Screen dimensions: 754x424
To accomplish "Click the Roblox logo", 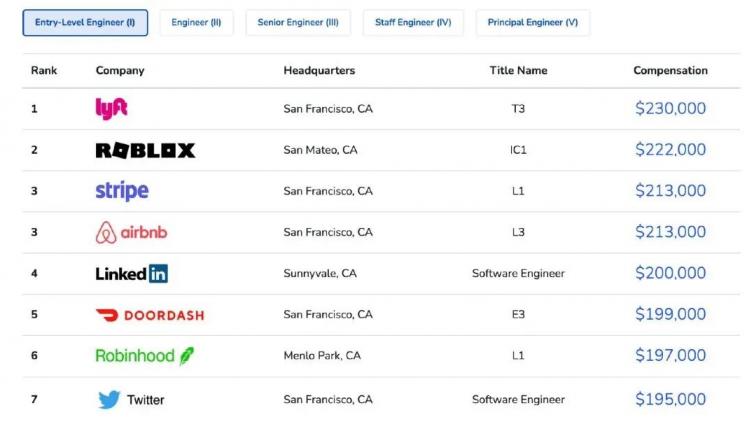I will (x=145, y=150).
